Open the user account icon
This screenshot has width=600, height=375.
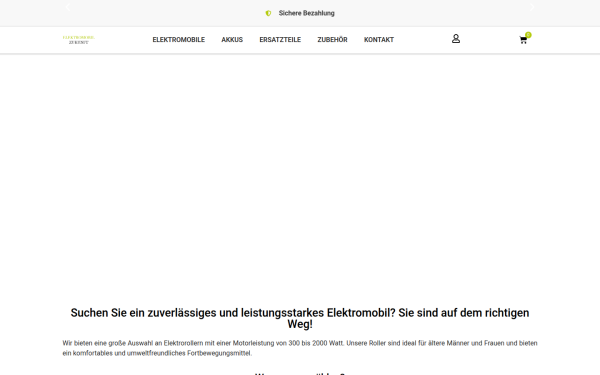pos(456,39)
